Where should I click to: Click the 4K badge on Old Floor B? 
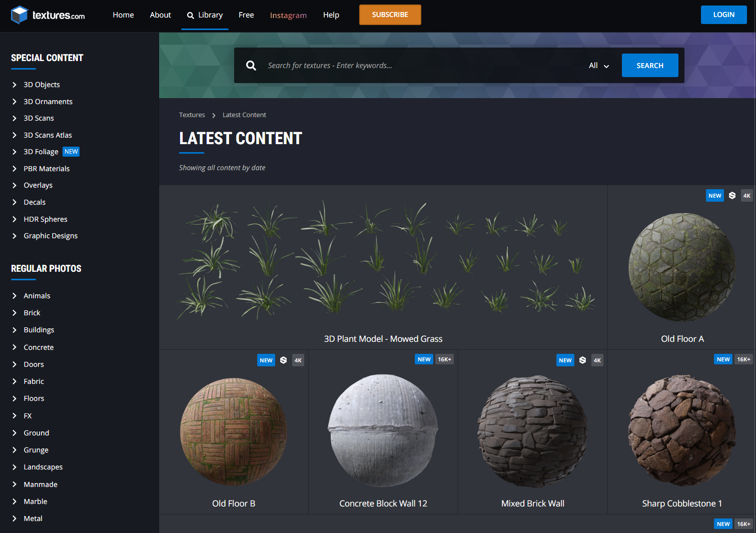pos(298,360)
